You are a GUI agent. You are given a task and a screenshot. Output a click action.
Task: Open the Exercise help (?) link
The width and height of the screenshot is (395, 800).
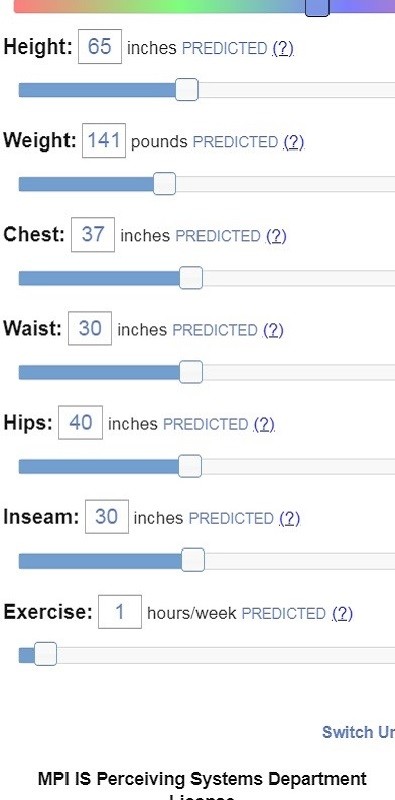tap(342, 613)
